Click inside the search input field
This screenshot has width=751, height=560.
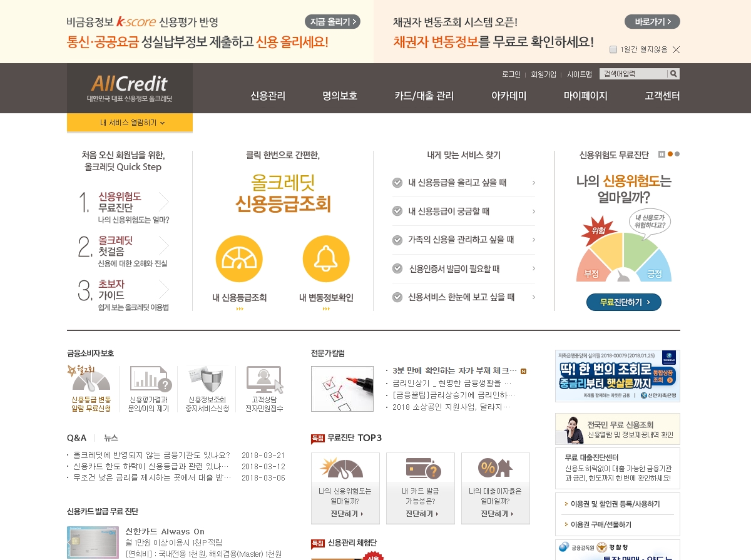633,73
